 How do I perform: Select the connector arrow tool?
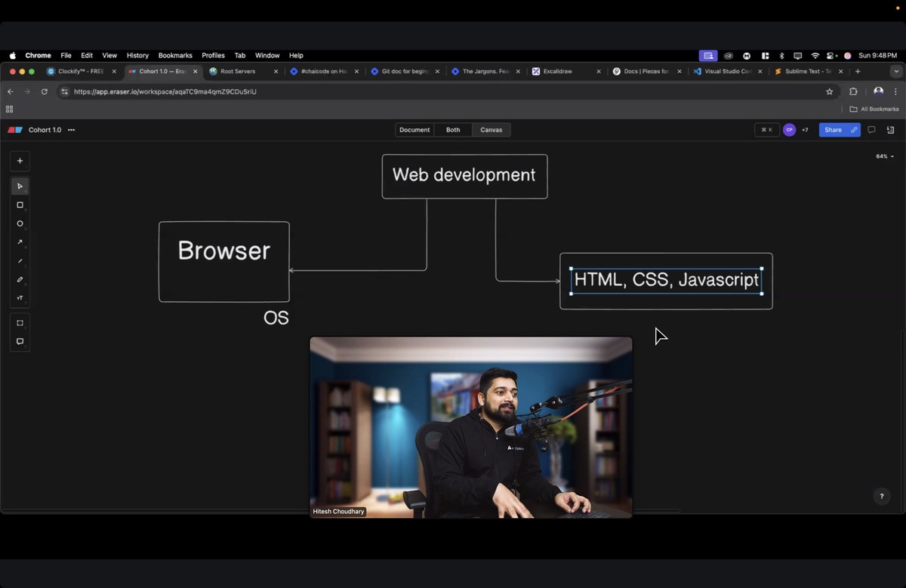[x=20, y=242]
